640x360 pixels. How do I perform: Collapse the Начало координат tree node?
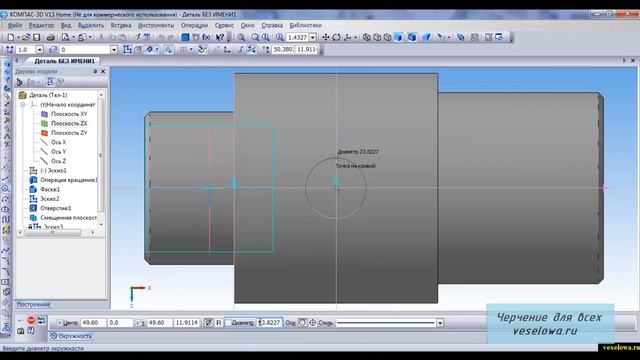point(23,104)
